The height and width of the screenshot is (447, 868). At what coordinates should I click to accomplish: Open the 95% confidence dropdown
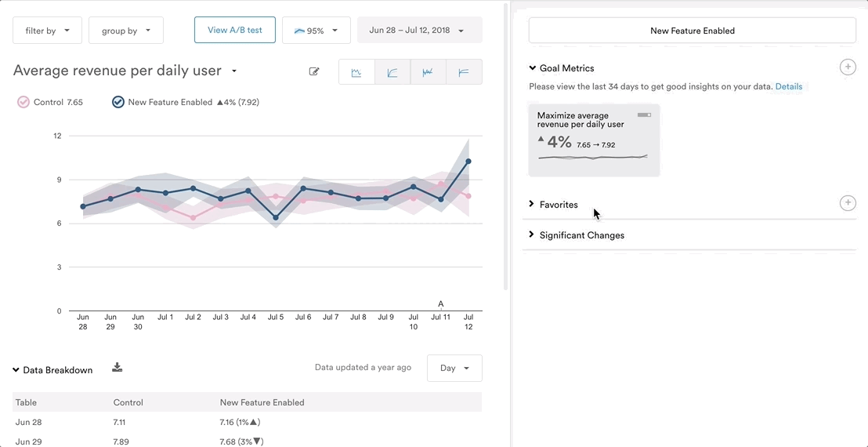tap(316, 31)
